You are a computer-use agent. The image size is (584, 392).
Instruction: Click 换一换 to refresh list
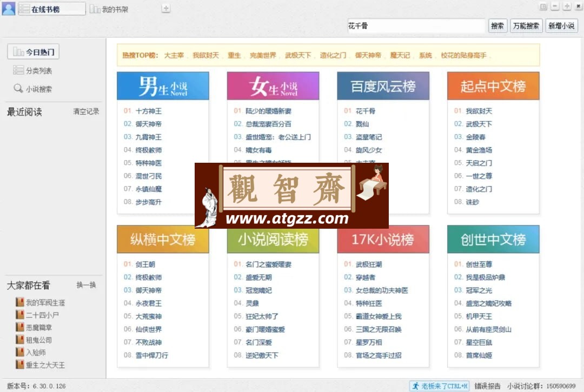coord(86,285)
